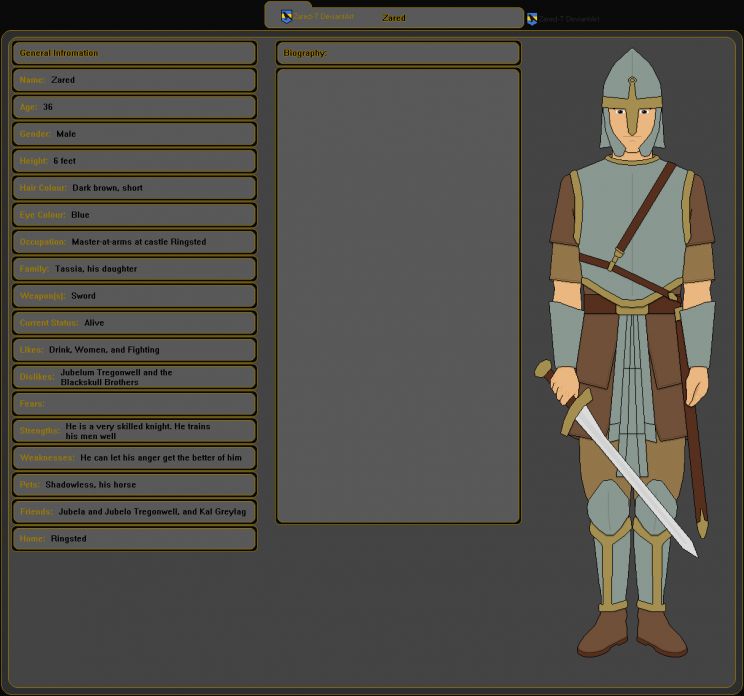Select the Zared title tab

(x=394, y=17)
